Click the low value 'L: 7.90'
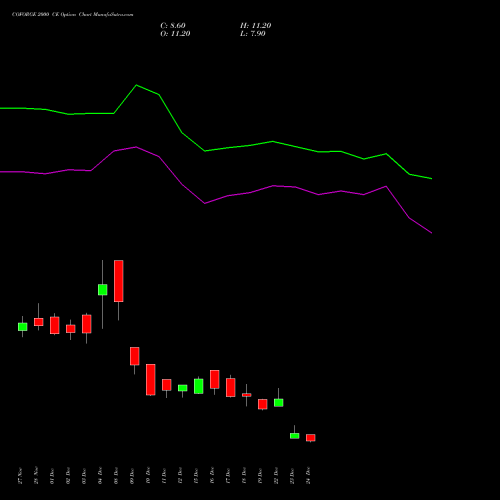Screen dimensions: 500x500 253,34
